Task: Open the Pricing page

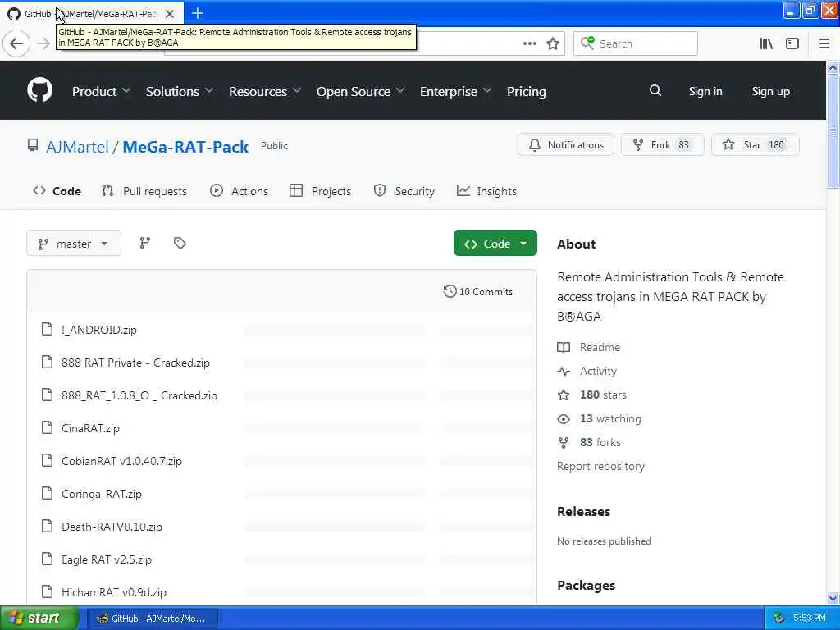Action: (526, 91)
